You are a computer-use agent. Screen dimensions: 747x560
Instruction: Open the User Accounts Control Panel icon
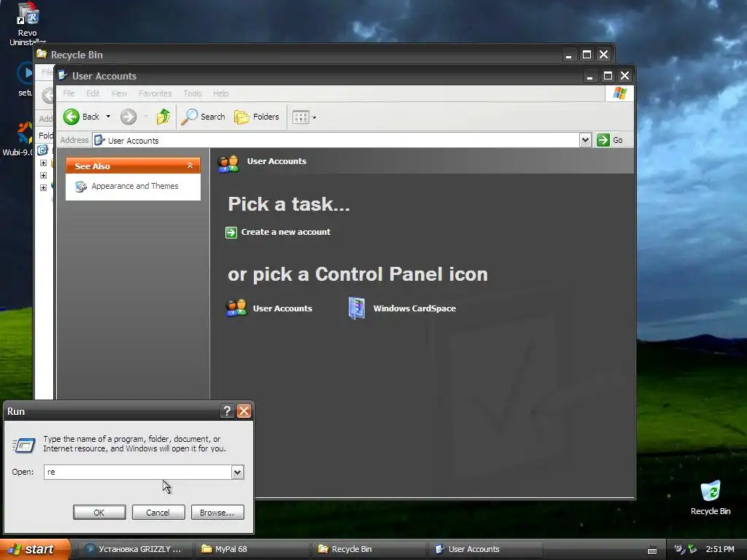(x=236, y=308)
